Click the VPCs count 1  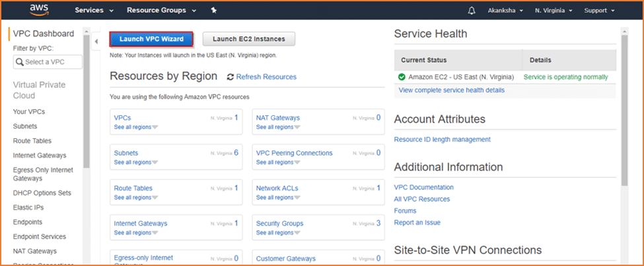(x=236, y=118)
